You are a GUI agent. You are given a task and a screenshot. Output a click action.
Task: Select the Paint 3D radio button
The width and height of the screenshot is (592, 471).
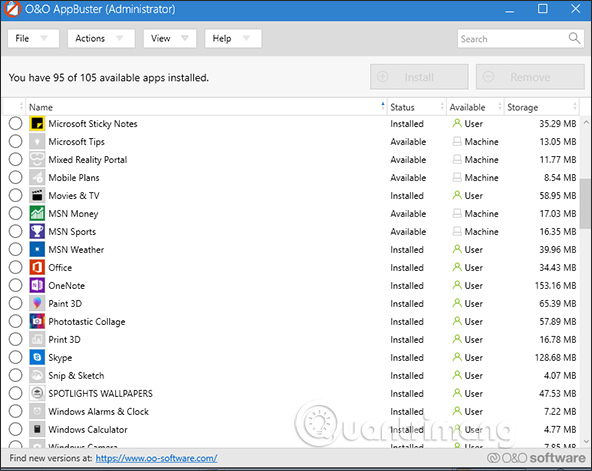click(x=15, y=303)
